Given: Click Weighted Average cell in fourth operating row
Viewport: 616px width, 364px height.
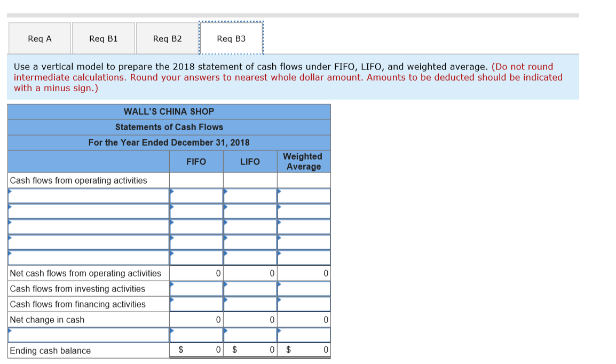Looking at the screenshot, I should pyautogui.click(x=304, y=242).
